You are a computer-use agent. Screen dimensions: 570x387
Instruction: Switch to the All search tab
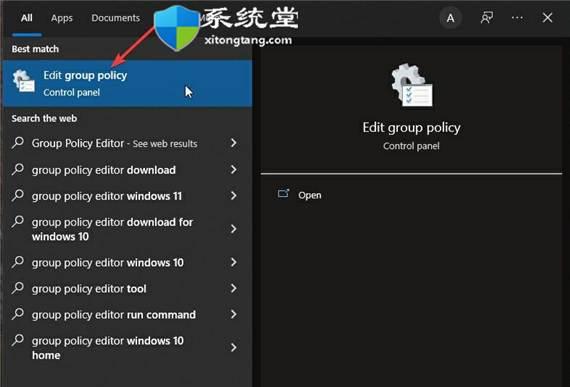(27, 18)
